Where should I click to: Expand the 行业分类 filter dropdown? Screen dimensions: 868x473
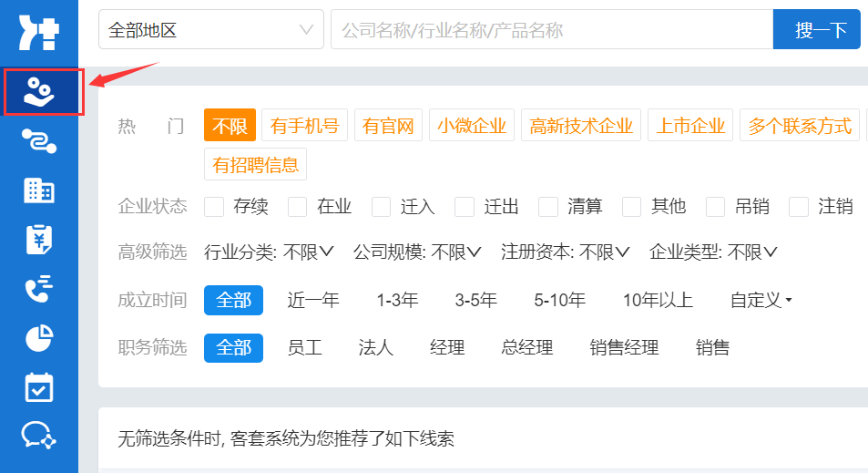270,252
